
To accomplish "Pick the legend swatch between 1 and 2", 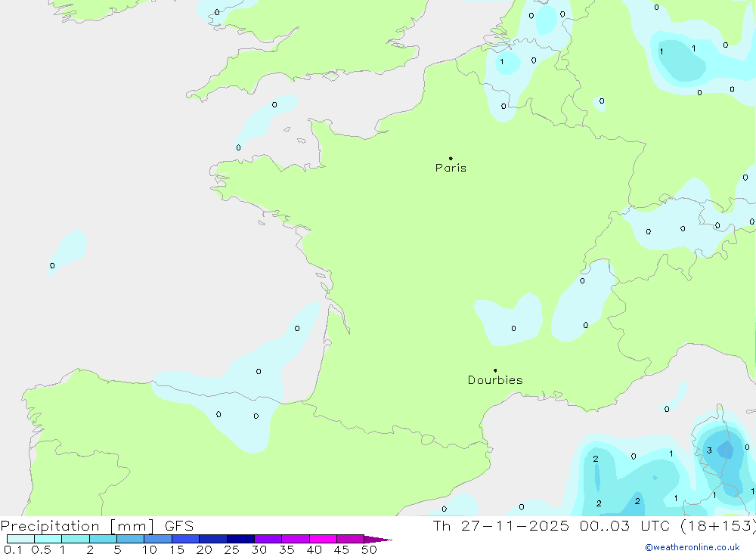I will coord(76,539).
